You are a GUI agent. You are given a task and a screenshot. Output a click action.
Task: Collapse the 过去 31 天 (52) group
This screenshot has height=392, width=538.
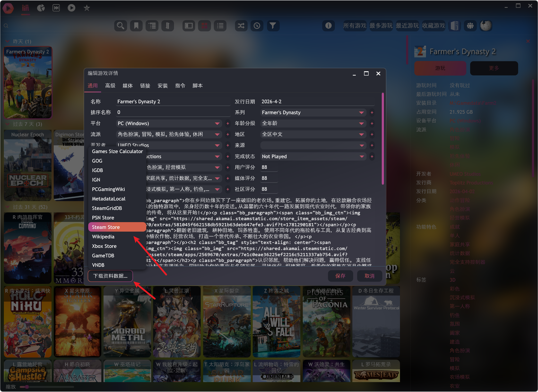8,207
